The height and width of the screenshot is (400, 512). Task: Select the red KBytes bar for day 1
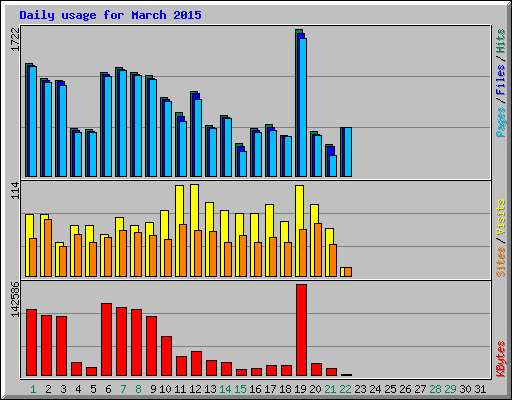coord(31,342)
